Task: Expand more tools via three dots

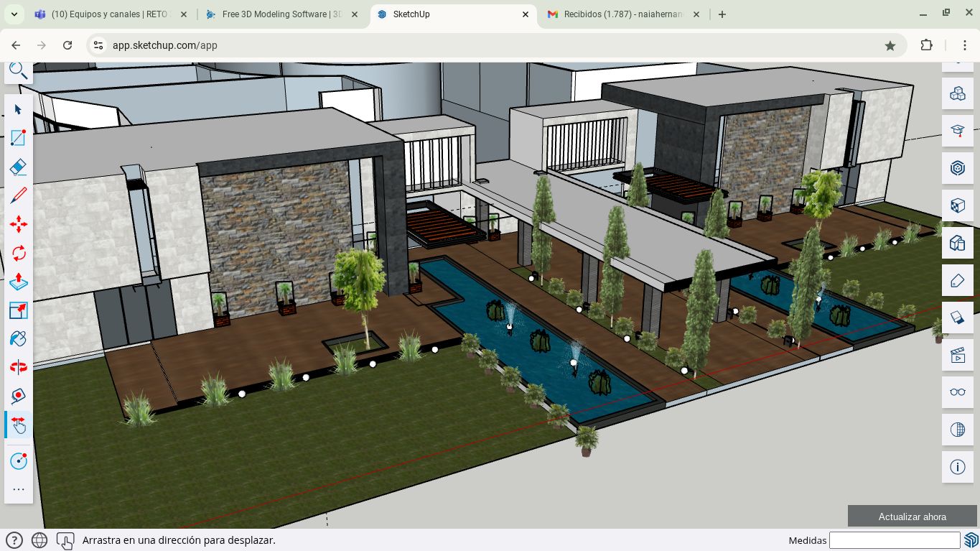Action: [x=18, y=489]
